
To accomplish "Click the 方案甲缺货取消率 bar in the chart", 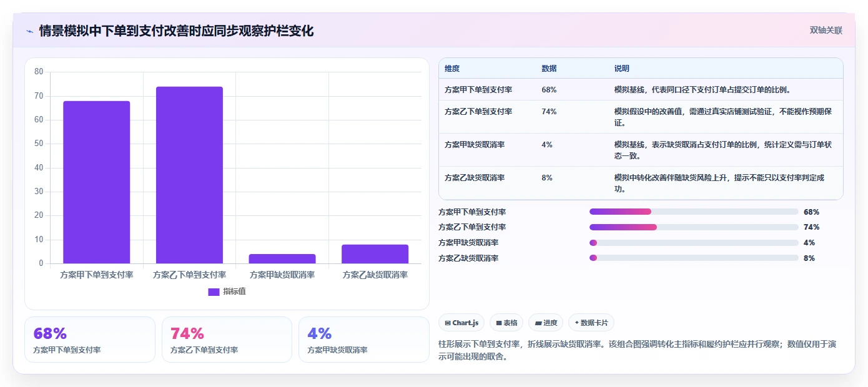I will 282,258.
